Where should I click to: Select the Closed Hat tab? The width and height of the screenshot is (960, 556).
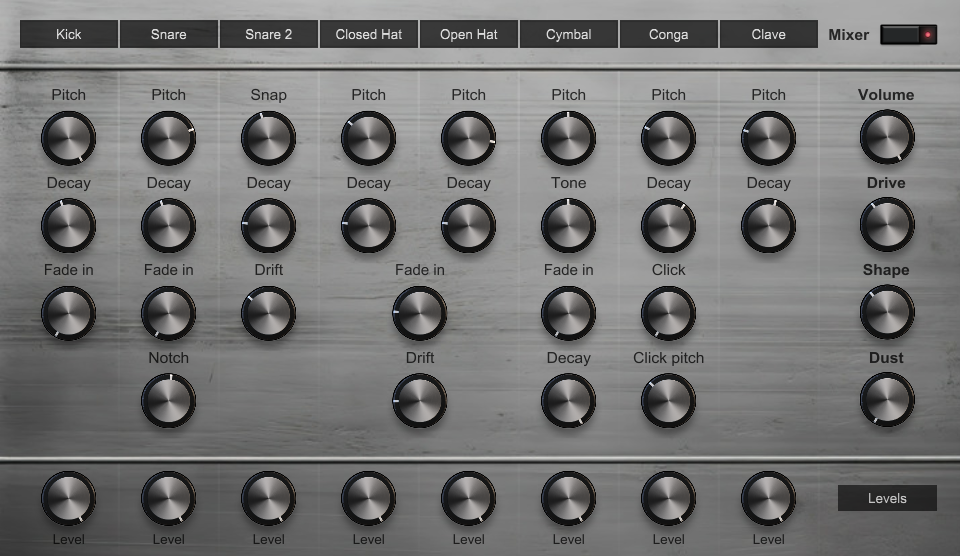369,34
